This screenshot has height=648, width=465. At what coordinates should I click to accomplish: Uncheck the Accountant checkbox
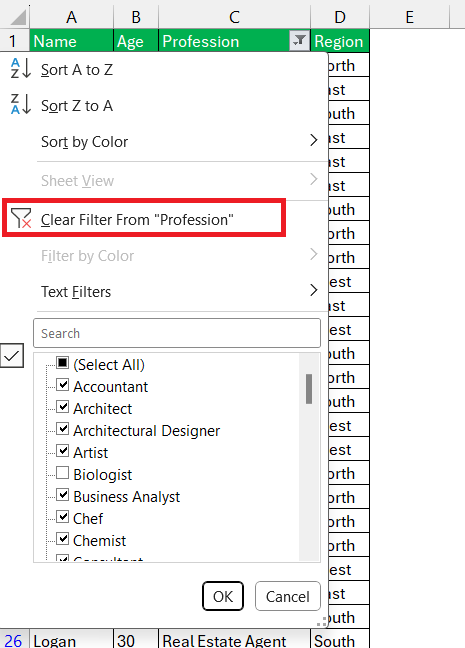click(x=62, y=385)
